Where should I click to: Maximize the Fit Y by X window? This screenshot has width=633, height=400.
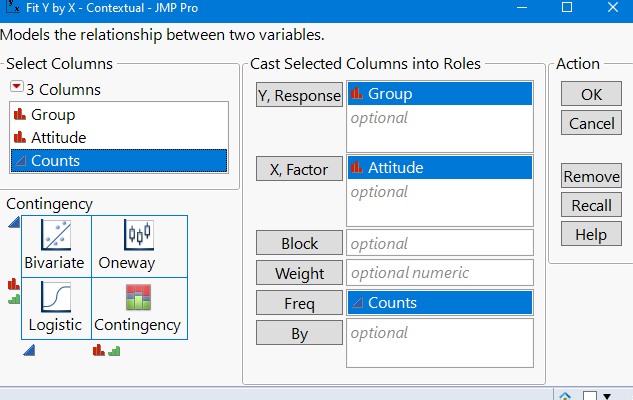567,7
